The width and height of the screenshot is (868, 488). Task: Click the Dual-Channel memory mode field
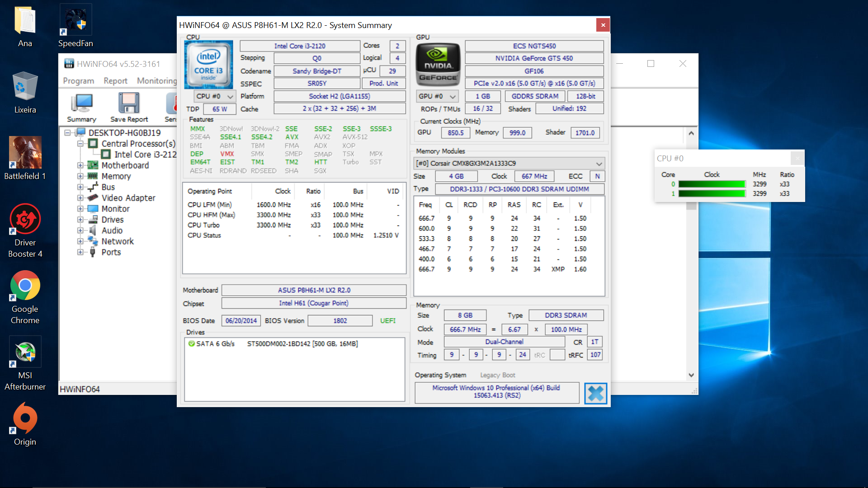pos(505,342)
